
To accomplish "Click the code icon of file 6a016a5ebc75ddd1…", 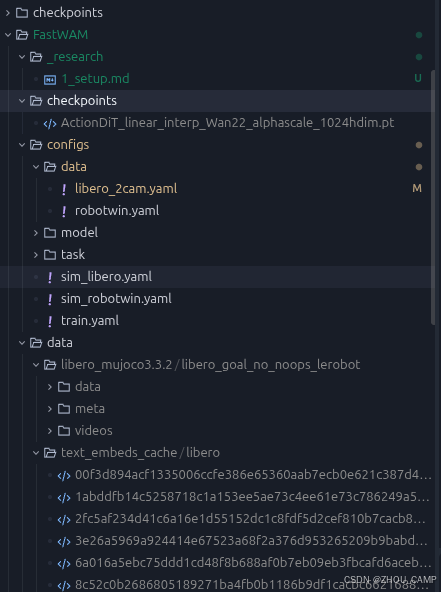I will pyautogui.click(x=64, y=563).
